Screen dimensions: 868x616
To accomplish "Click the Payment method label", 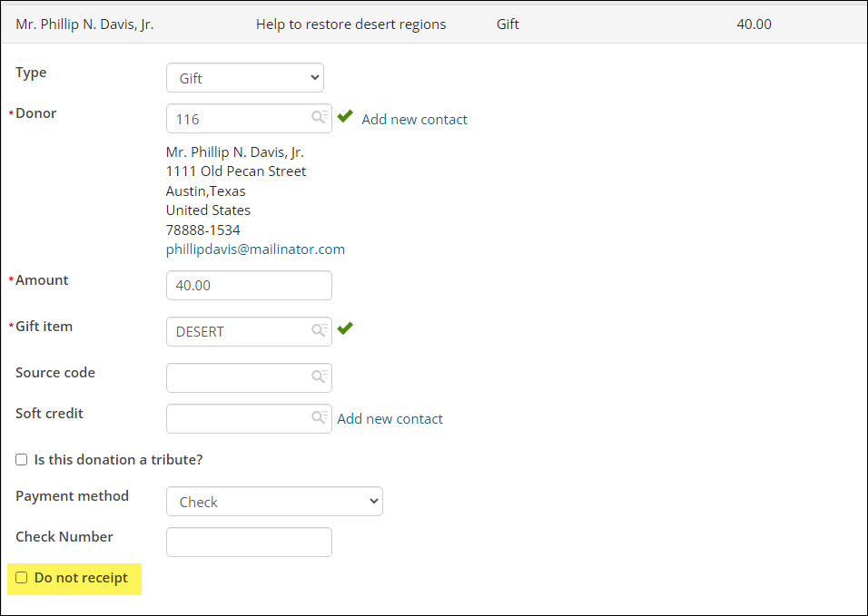I will 72,496.
